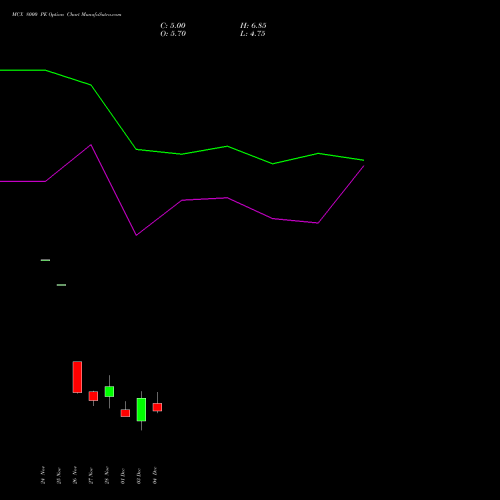Click the "28 Nov" date axis label
The height and width of the screenshot is (500, 500).
click(107, 475)
